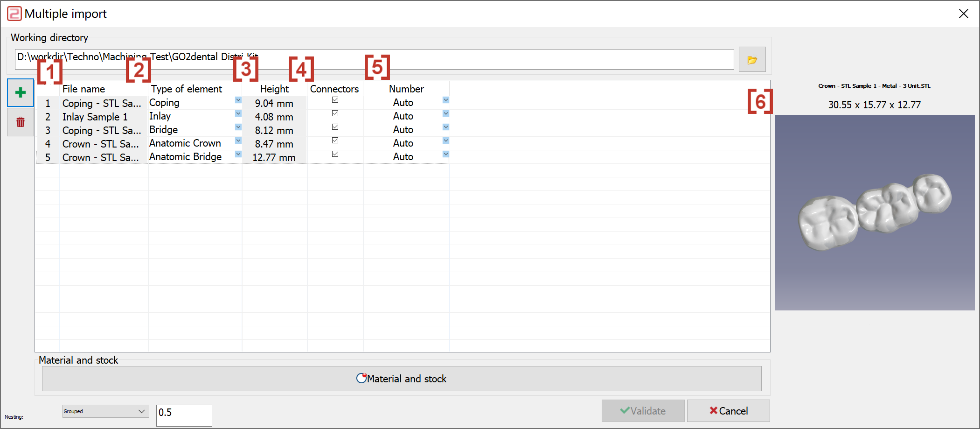
Task: Open Type dropdown for Anatomic Bridge row
Action: (238, 154)
